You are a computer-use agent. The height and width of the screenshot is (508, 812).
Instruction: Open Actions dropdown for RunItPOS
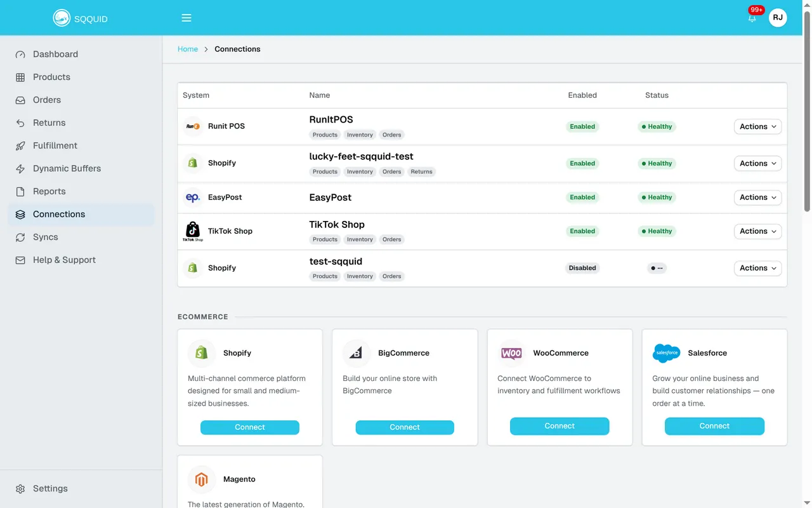758,126
